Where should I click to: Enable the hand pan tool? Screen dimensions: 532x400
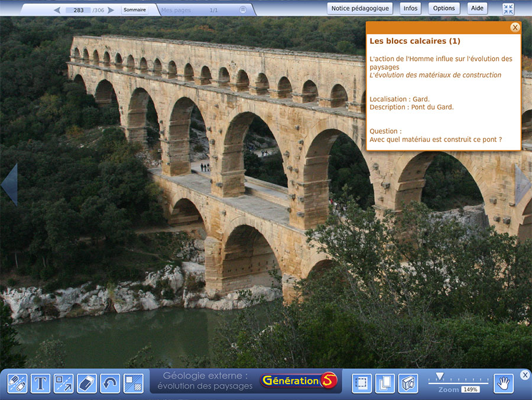pos(504,383)
